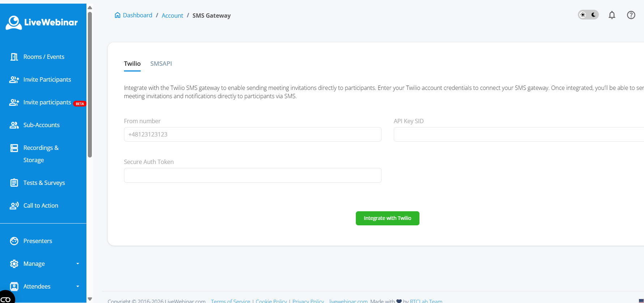The image size is (644, 303).
Task: Click the notification bell icon
Action: click(612, 15)
